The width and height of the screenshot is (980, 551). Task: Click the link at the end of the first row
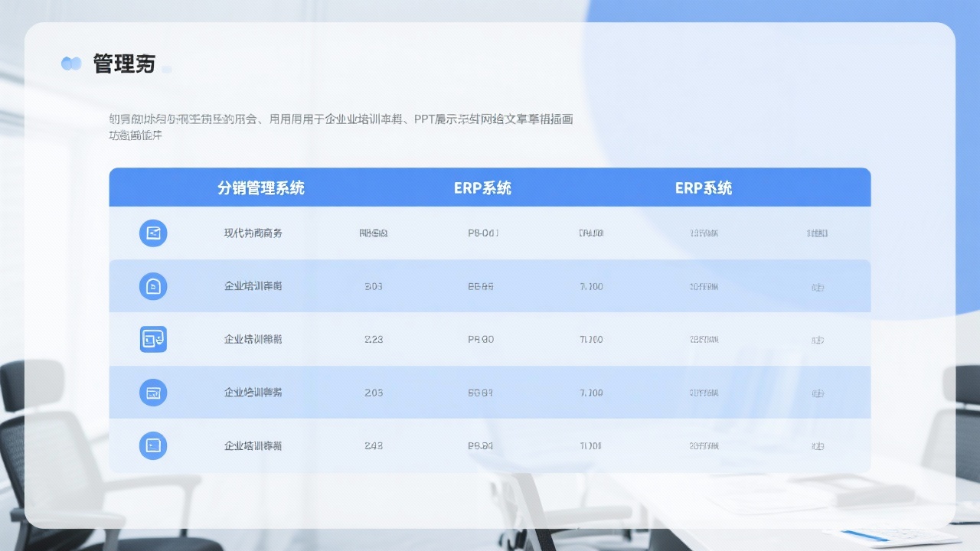(818, 233)
